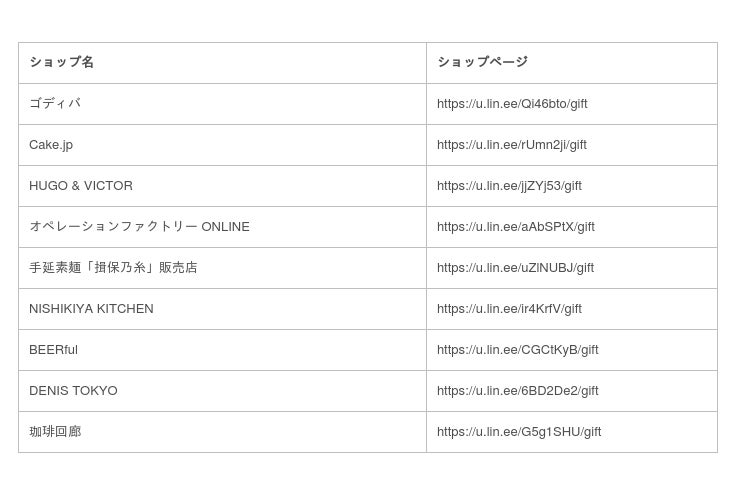Viewport: 740px width, 493px height.
Task: Open the Godiva shop link ending Qi46bto/gift
Action: click(x=512, y=104)
